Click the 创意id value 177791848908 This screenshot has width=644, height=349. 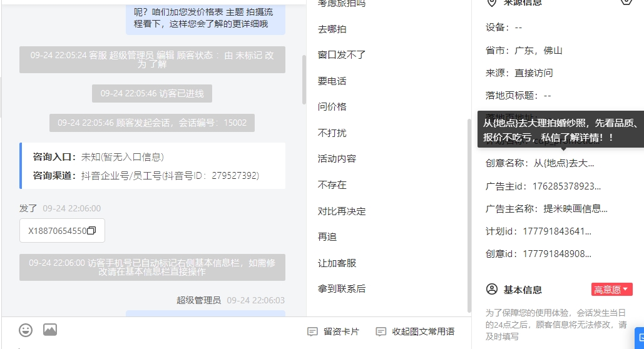[556, 254]
